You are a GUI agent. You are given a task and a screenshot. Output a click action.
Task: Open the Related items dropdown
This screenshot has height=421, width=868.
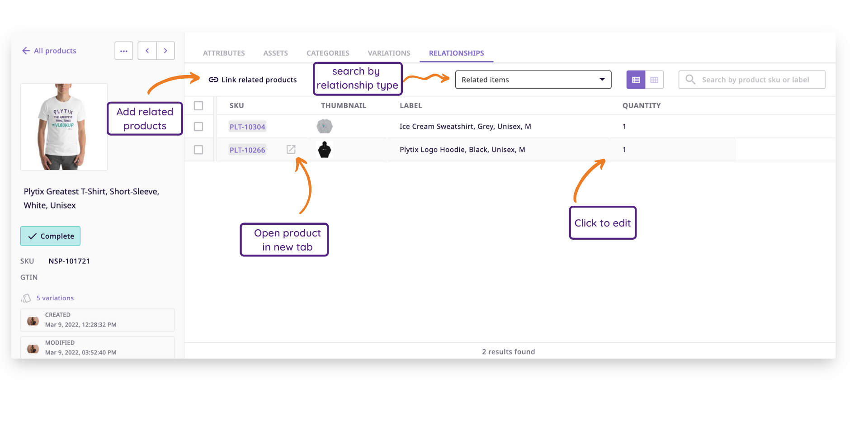[x=533, y=80]
